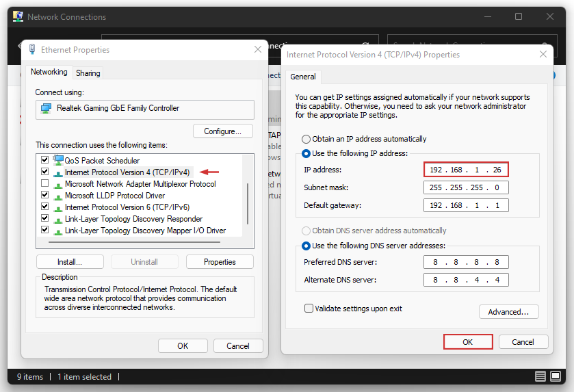Select Microsoft LLDP Protocol Driver row

tap(114, 196)
